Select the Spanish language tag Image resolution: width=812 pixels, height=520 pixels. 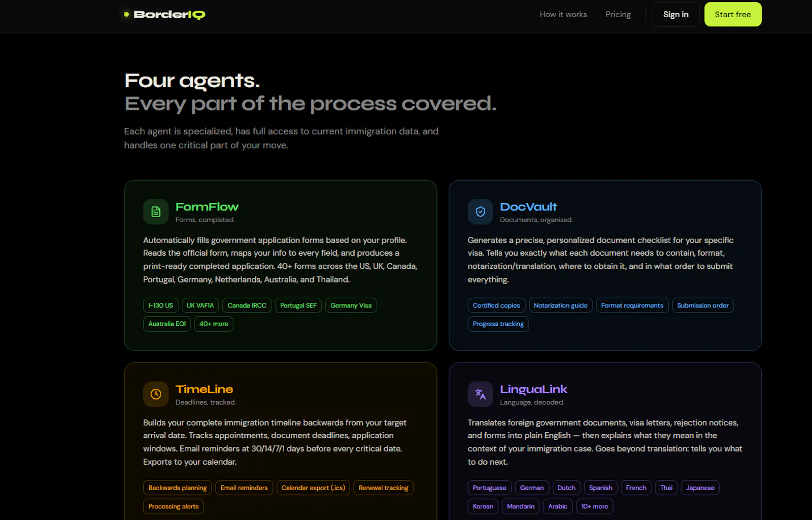pyautogui.click(x=601, y=488)
